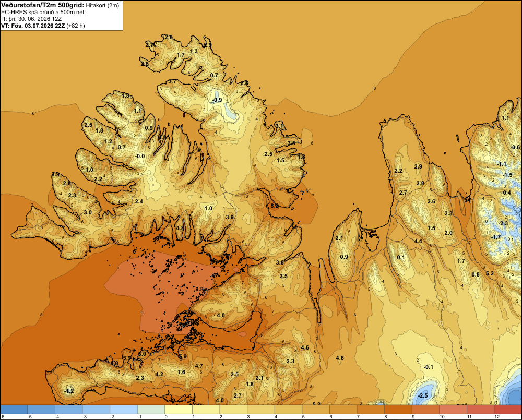Click the legend swatch between 3 and 4

tap(261, 410)
